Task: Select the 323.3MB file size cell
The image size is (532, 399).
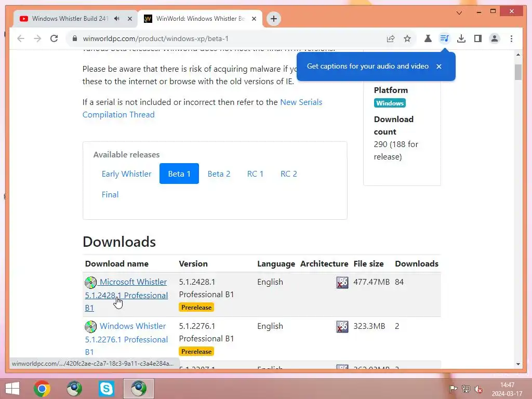Action: (369, 326)
